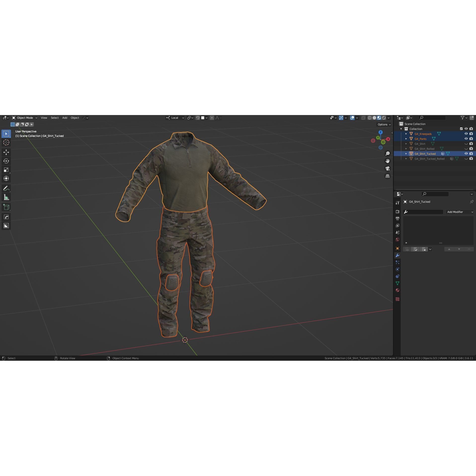This screenshot has width=476, height=476.
Task: Click the outliner search field
Action: tap(432, 118)
